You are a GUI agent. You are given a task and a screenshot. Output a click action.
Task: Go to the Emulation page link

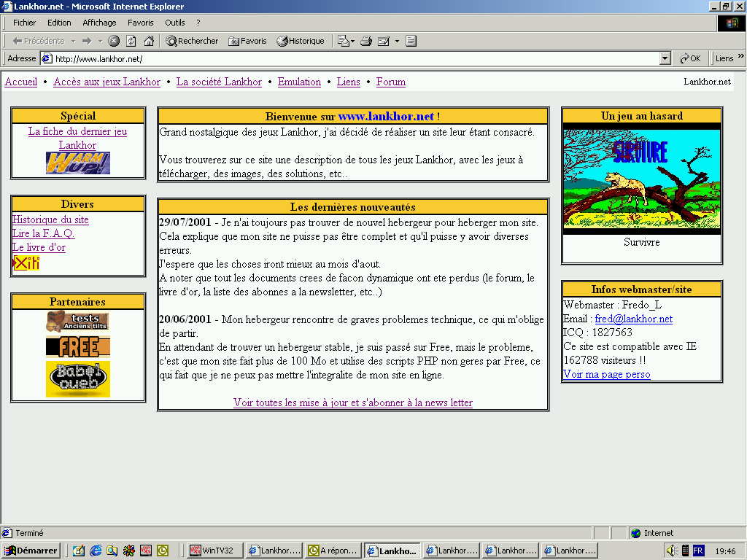click(299, 82)
